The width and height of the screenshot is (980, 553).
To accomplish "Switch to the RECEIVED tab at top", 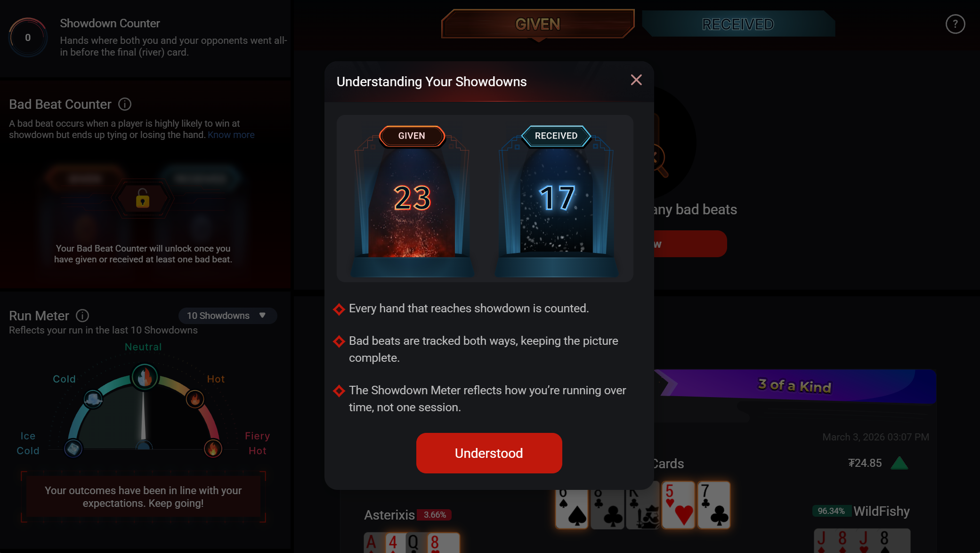I will (738, 24).
